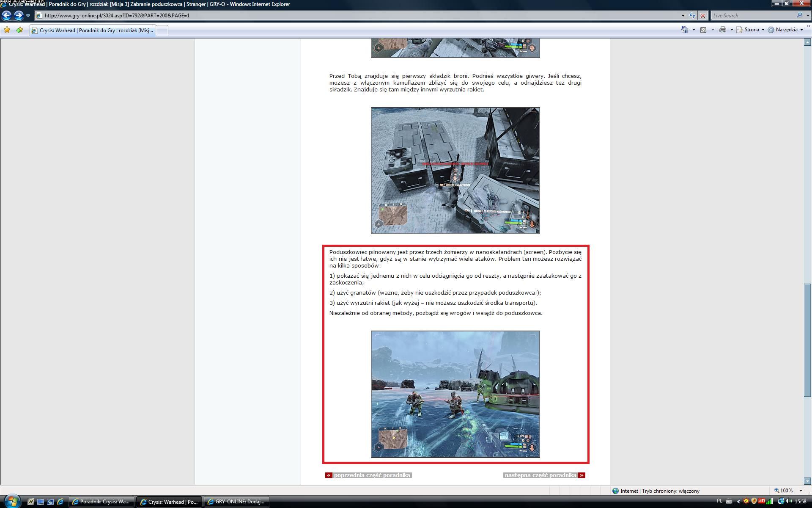812x508 pixels.
Task: Refresh the page with the reload icon
Action: tap(692, 16)
